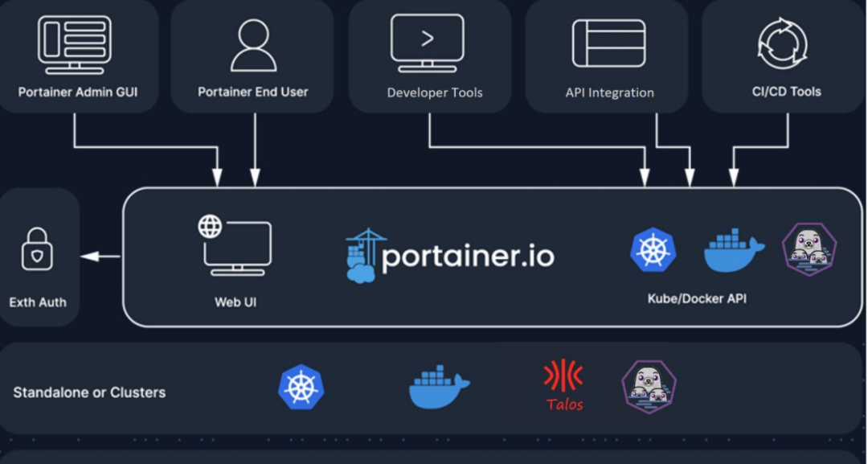Click the "Developer Tools" label
Image resolution: width=868 pixels, height=464 pixels.
tap(435, 92)
